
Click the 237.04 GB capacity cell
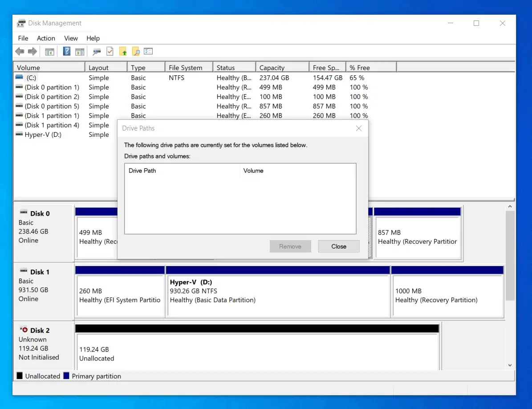pyautogui.click(x=274, y=78)
